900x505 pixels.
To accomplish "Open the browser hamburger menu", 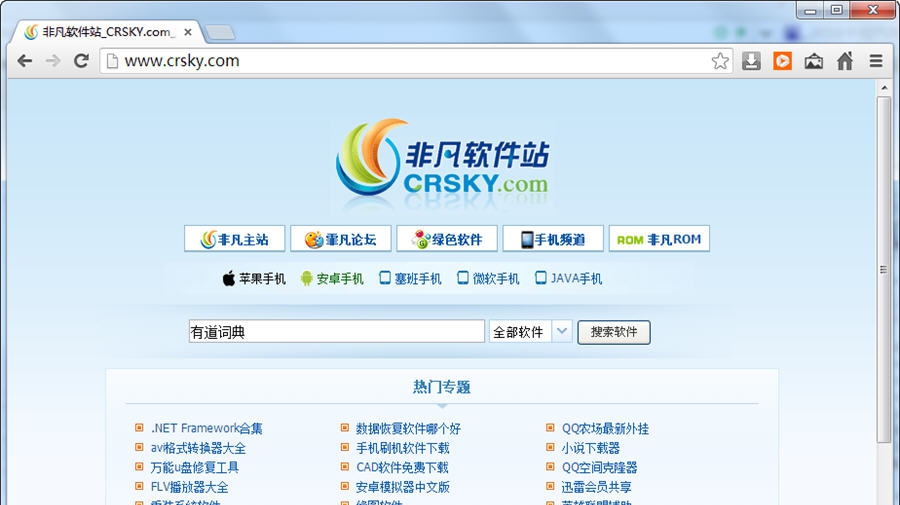I will (876, 61).
